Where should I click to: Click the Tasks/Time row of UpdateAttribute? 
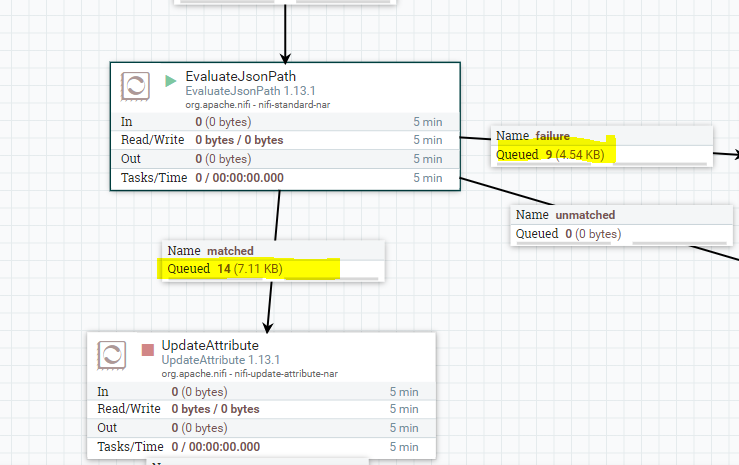tap(261, 447)
